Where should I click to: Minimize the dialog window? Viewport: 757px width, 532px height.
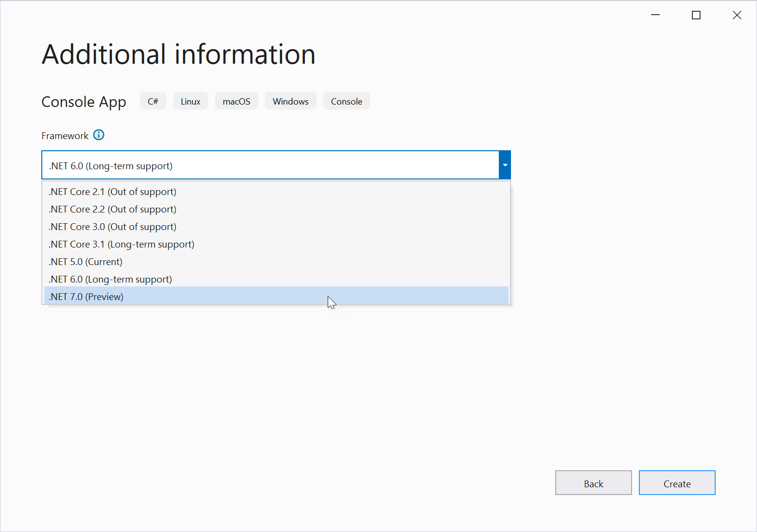point(655,15)
